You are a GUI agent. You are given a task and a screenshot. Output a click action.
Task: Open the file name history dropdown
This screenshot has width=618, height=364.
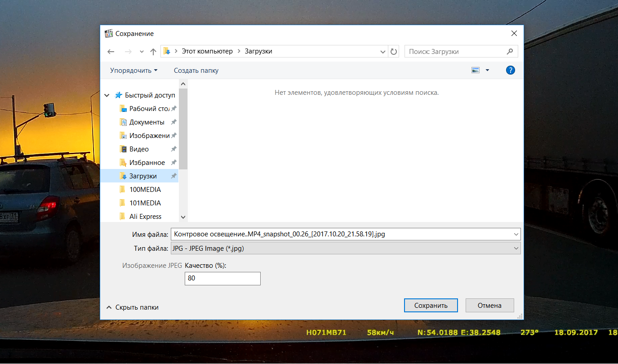click(515, 234)
